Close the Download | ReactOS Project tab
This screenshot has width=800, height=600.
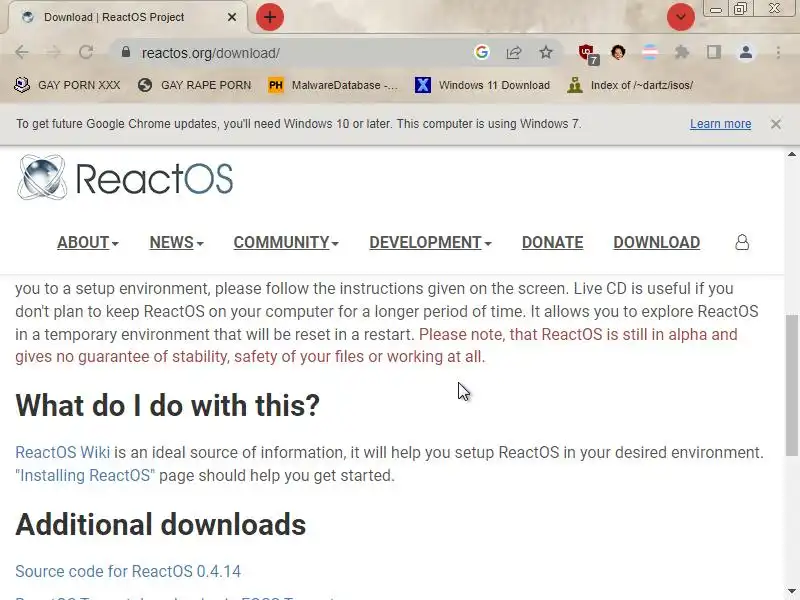pos(232,17)
